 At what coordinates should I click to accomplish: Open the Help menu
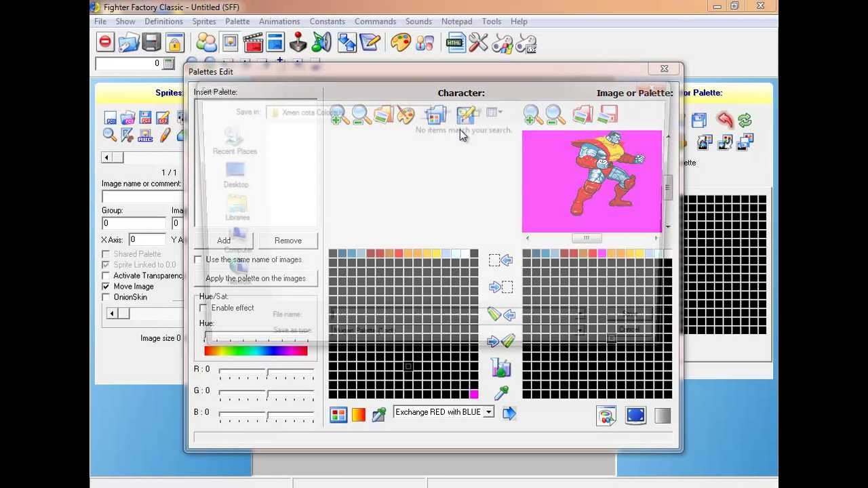coord(519,21)
